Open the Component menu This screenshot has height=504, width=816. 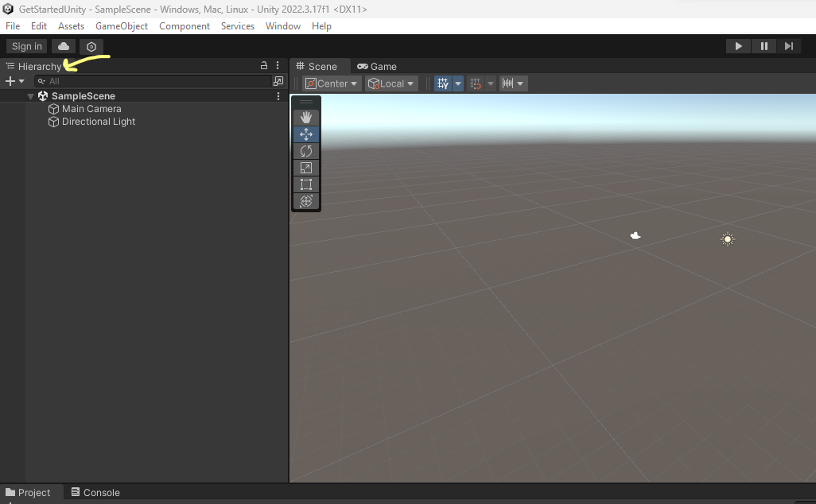tap(185, 26)
